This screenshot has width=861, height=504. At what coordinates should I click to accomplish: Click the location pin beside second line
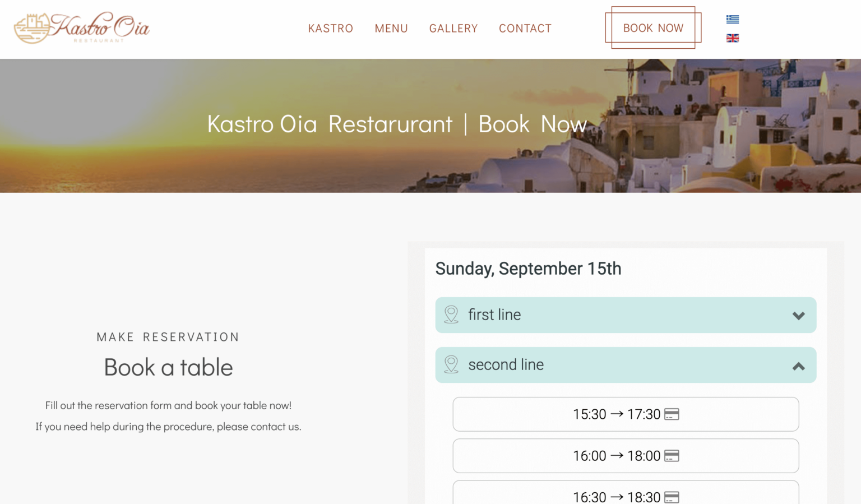tap(451, 364)
